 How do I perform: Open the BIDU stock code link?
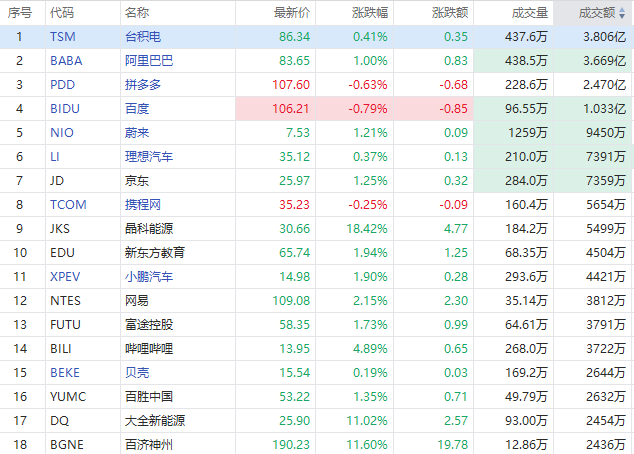[x=65, y=108]
